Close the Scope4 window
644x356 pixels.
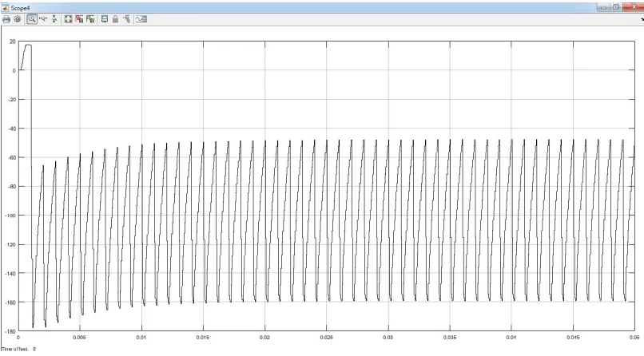coord(634,7)
